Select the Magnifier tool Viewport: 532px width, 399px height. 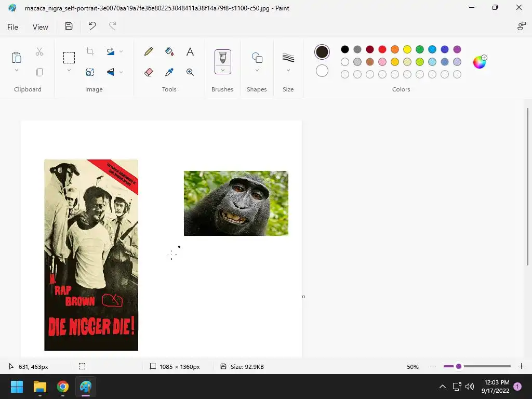click(190, 72)
